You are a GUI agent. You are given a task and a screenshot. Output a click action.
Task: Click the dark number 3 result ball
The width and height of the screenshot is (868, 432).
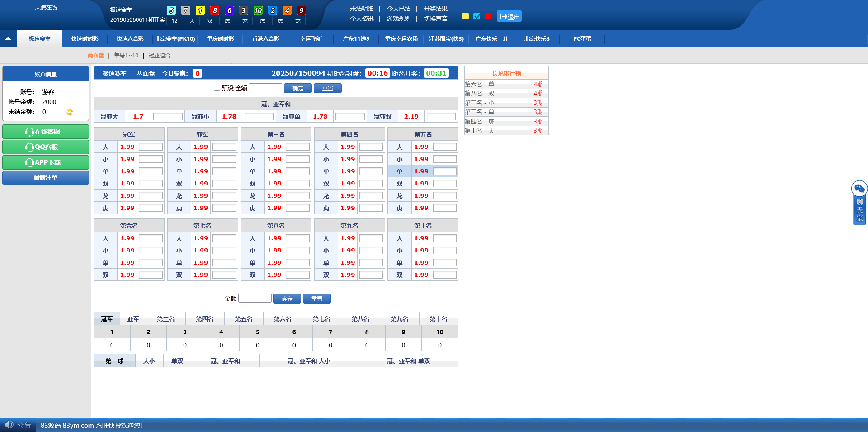coord(244,10)
